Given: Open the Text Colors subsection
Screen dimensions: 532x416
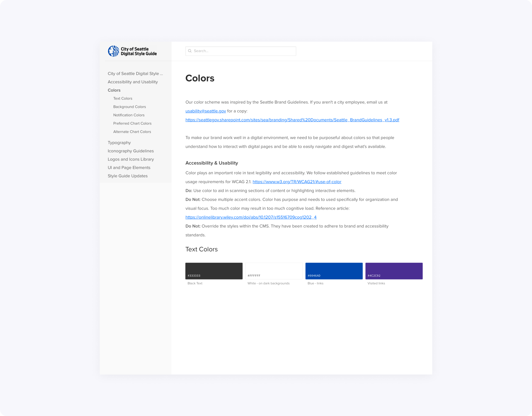Looking at the screenshot, I should pos(122,98).
